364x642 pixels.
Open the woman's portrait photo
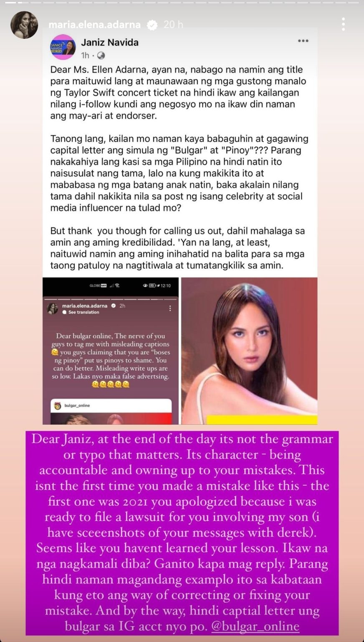[x=249, y=351]
